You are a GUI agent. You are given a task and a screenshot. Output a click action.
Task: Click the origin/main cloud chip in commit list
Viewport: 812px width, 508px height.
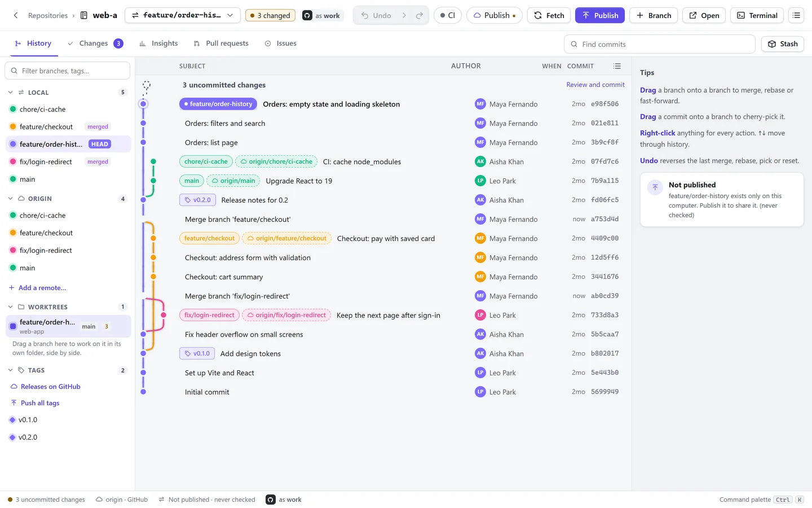[233, 181]
